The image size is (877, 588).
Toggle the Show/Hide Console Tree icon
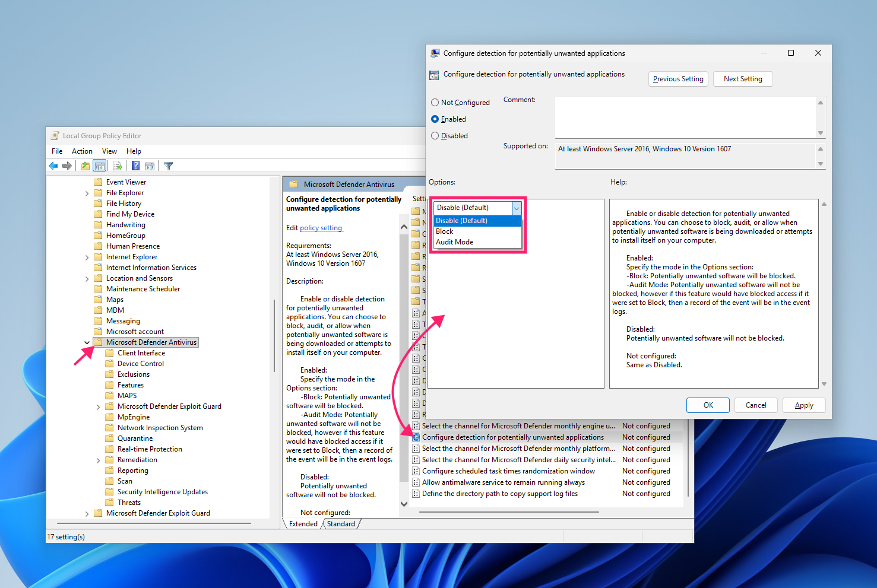[x=100, y=166]
